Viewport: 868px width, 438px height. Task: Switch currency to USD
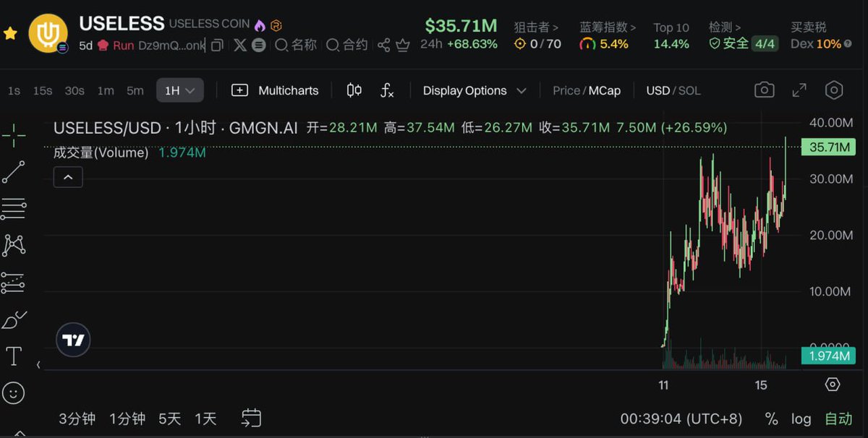coord(658,90)
